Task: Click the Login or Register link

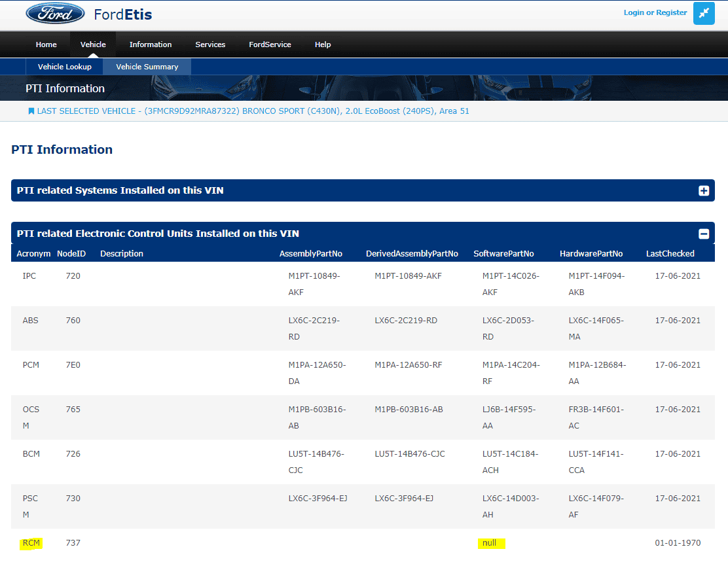Action: [x=655, y=12]
